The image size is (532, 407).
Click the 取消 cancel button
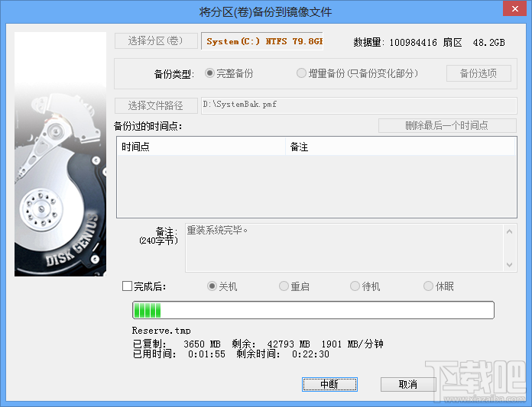tap(408, 384)
